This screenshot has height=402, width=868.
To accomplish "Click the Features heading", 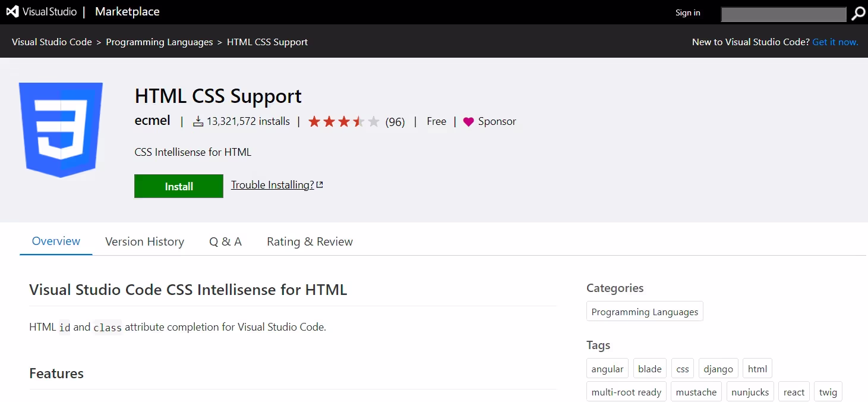I will (x=56, y=373).
